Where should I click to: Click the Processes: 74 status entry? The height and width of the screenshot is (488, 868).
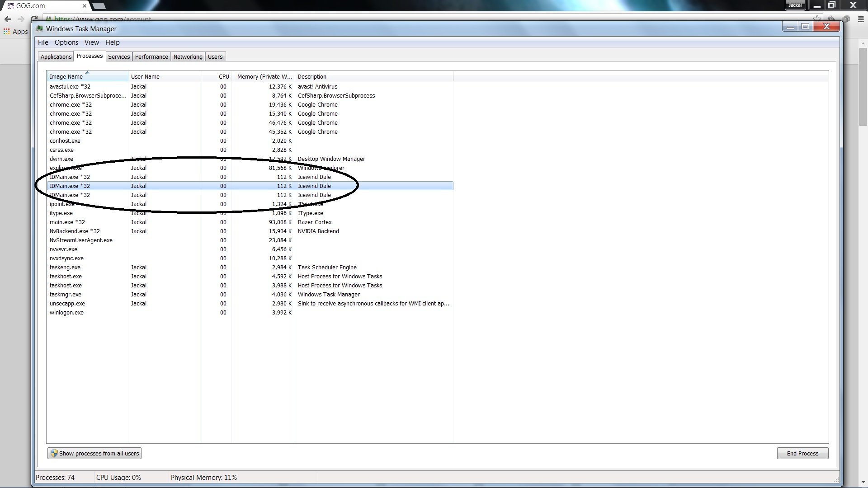click(x=55, y=478)
